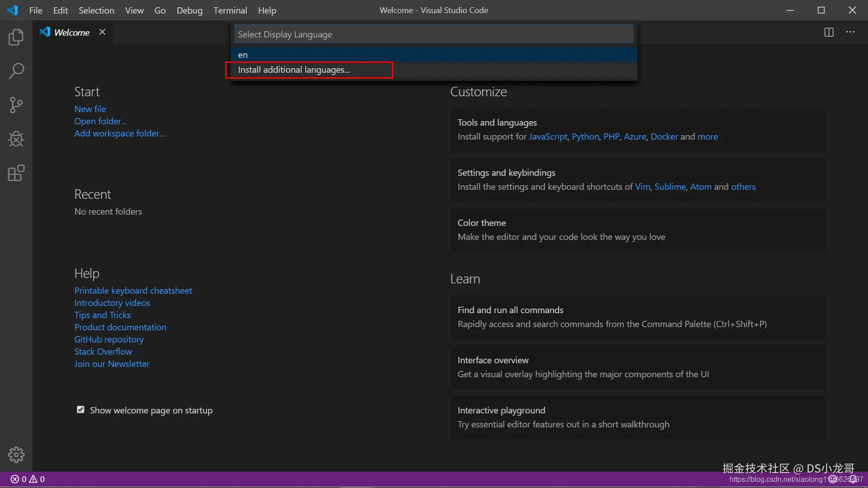Open the Interface overview card
Viewport: 868px width, 488px height.
pos(638,367)
